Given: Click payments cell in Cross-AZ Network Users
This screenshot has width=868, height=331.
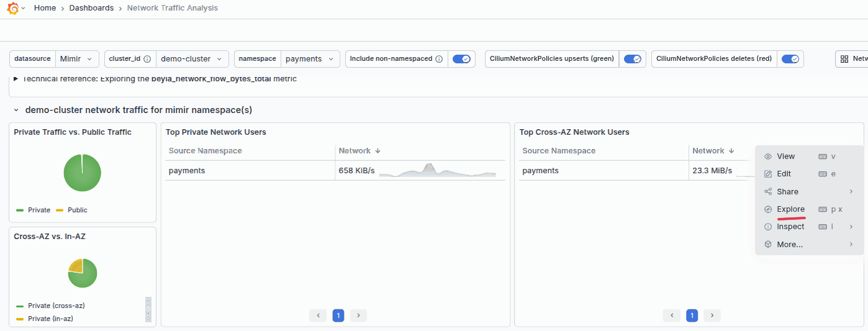Looking at the screenshot, I should (x=541, y=171).
